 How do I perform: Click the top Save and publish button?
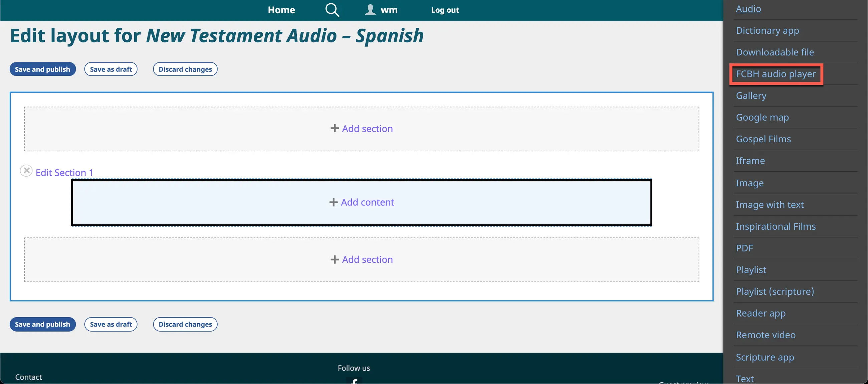42,69
